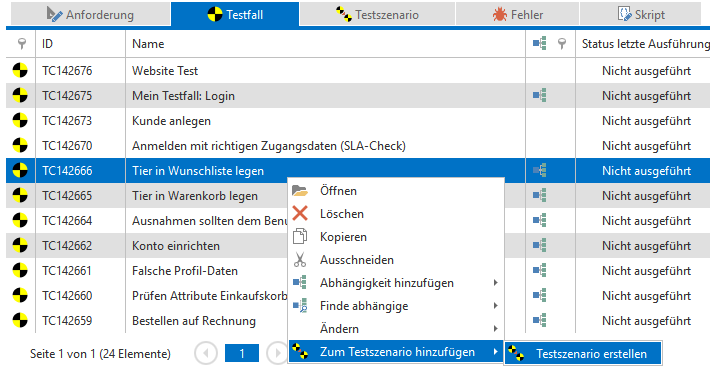Screen dimensions: 710x375
Task: Expand the Finde abhängige submenu arrow
Action: (x=495, y=306)
